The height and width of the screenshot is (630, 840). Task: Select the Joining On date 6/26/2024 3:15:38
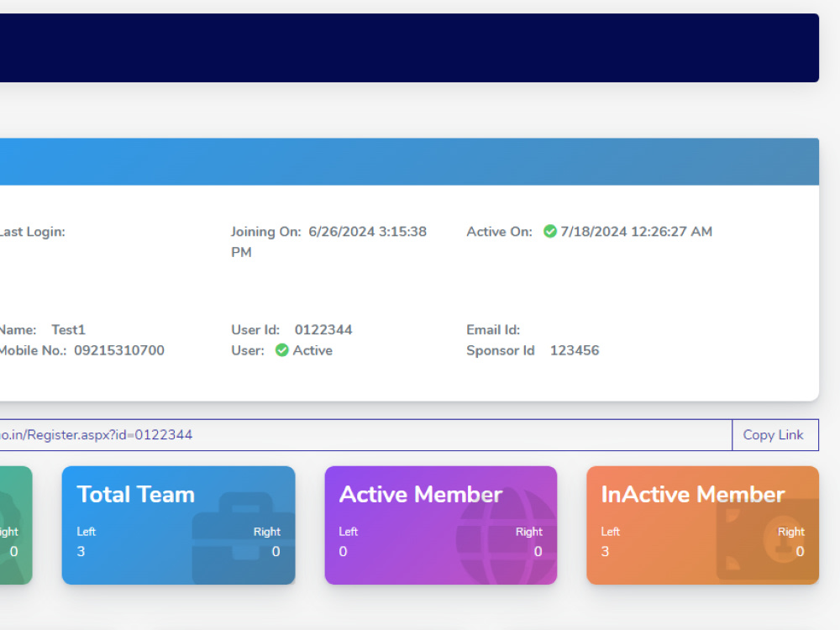click(x=368, y=232)
